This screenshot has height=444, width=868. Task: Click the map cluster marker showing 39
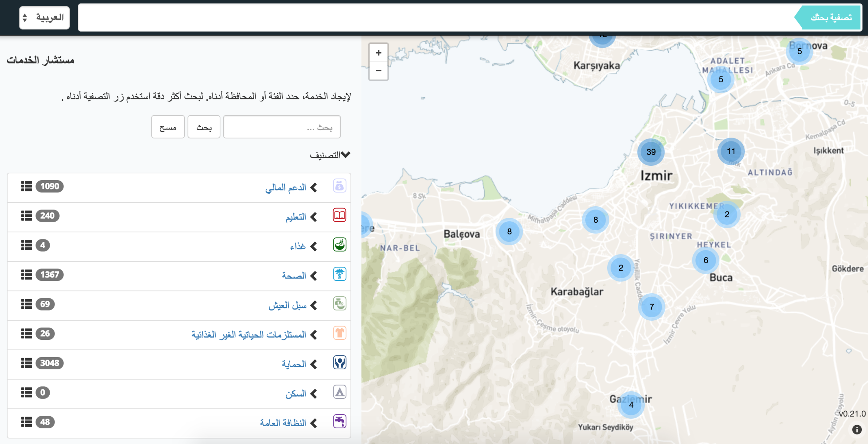click(x=651, y=152)
